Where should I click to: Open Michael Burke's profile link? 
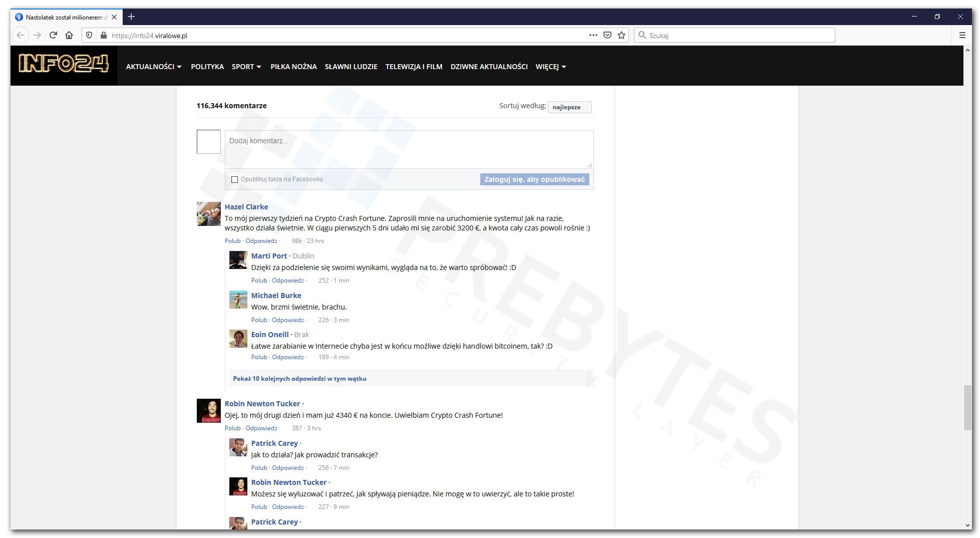click(276, 296)
